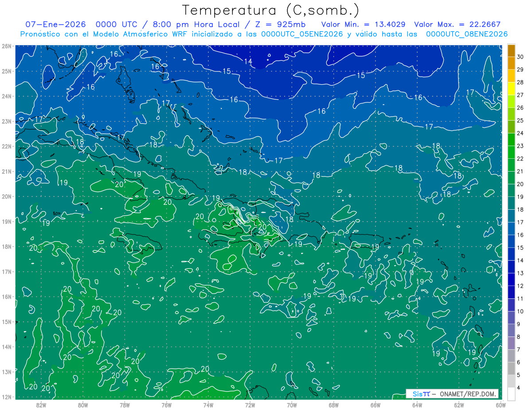Click the pressure level "Z = 925mb"
The image size is (532, 411).
[280, 24]
